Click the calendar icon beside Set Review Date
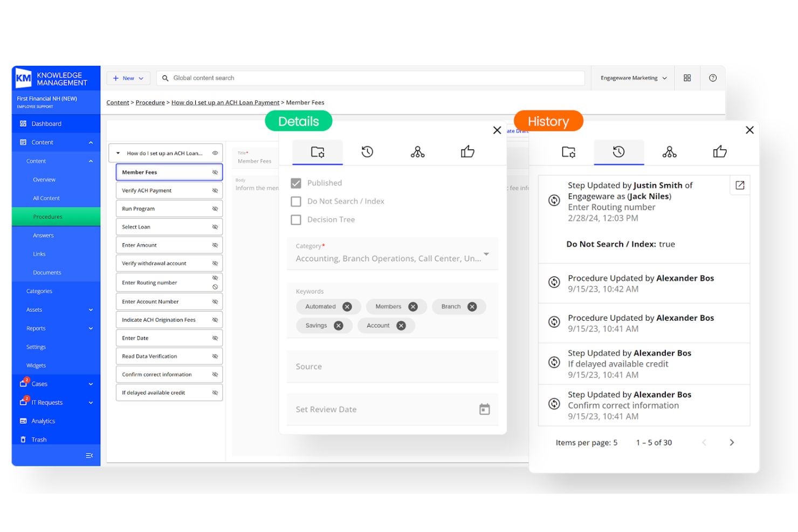Viewport: 798px width, 532px height. tap(484, 409)
